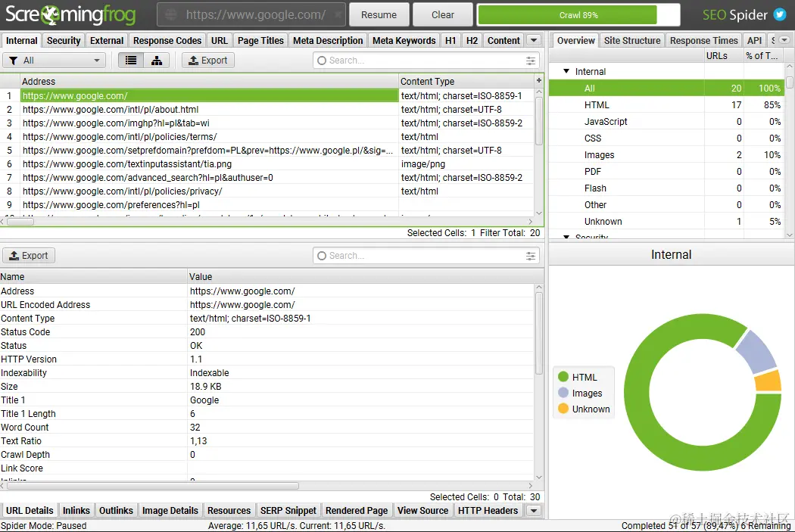Select JavaScript row in Overview
Viewport: 795px width, 532px height.
(x=667, y=122)
